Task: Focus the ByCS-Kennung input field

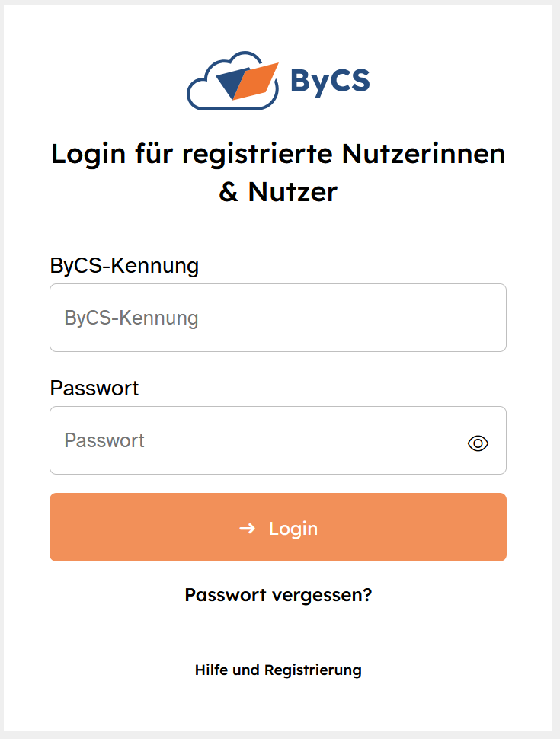Action: (x=278, y=318)
